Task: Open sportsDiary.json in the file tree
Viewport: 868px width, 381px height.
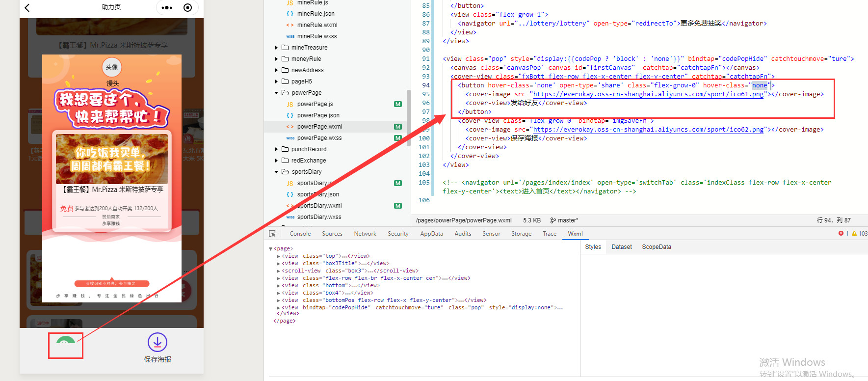Action: point(318,194)
